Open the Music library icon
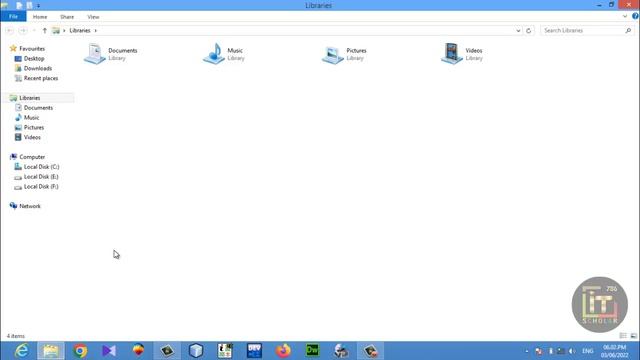The height and width of the screenshot is (360, 640). 214,53
